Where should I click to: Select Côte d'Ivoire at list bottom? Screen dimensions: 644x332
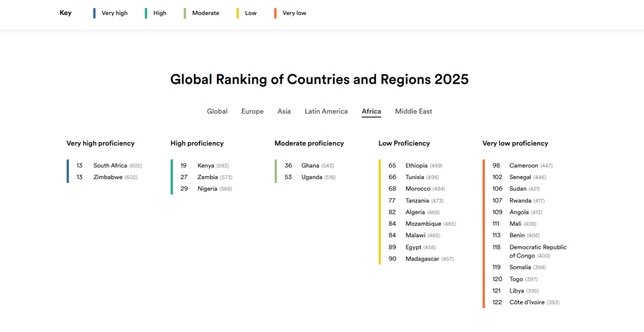(x=528, y=302)
